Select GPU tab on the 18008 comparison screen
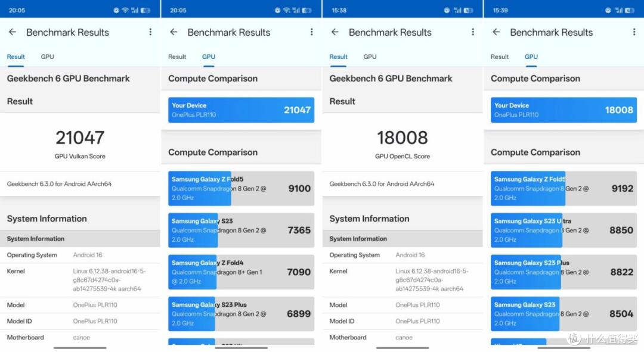This screenshot has width=644, height=352. pyautogui.click(x=531, y=57)
